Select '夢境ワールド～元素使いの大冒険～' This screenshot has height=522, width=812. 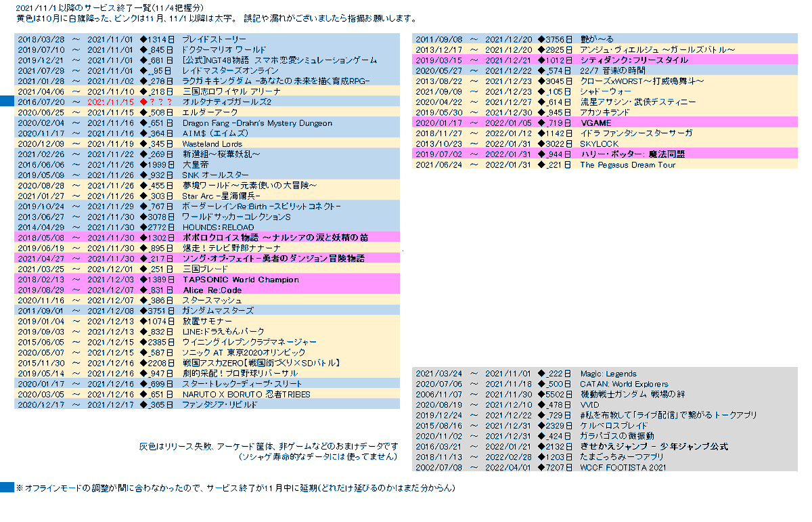tap(250, 186)
